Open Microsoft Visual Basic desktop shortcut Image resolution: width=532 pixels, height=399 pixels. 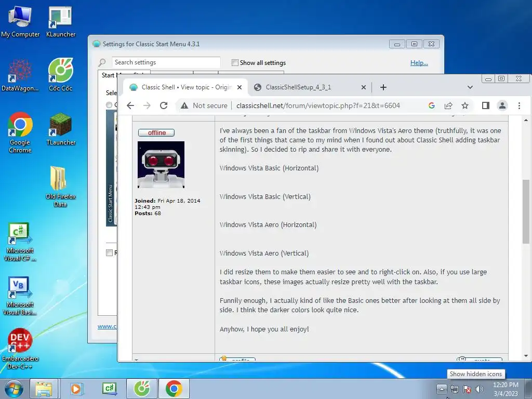pyautogui.click(x=20, y=296)
